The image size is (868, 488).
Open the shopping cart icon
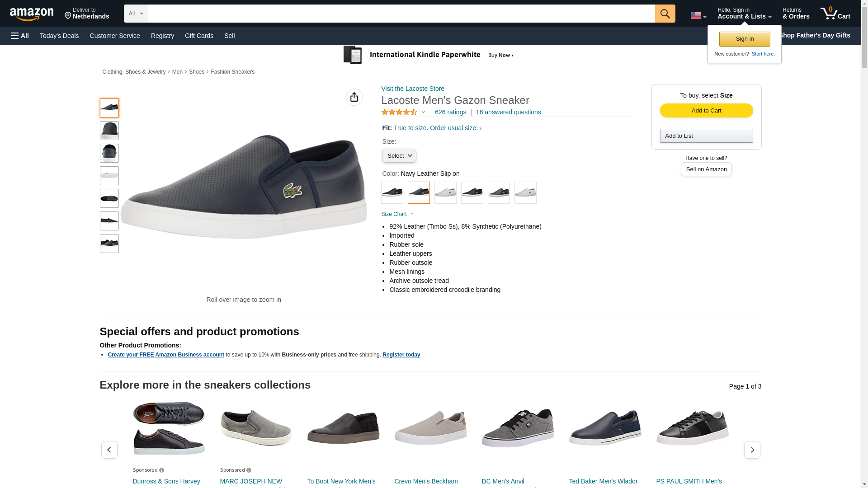coord(835,14)
